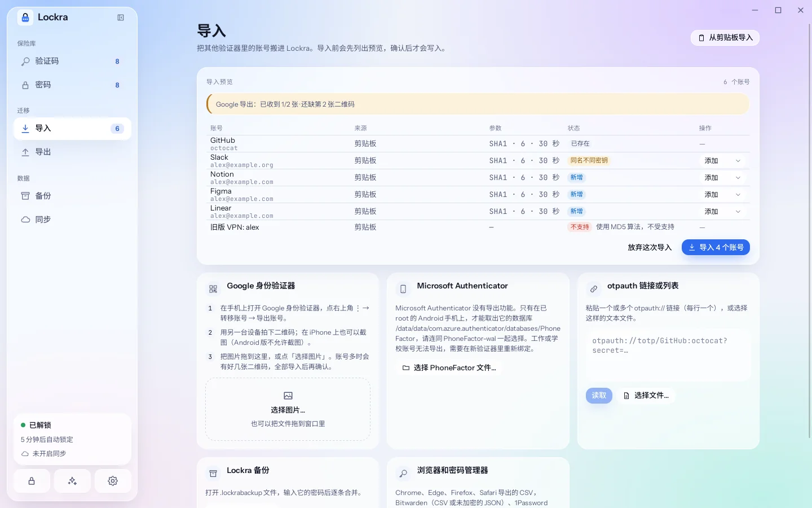Click the 从剪贴板导入 button

[x=725, y=38]
